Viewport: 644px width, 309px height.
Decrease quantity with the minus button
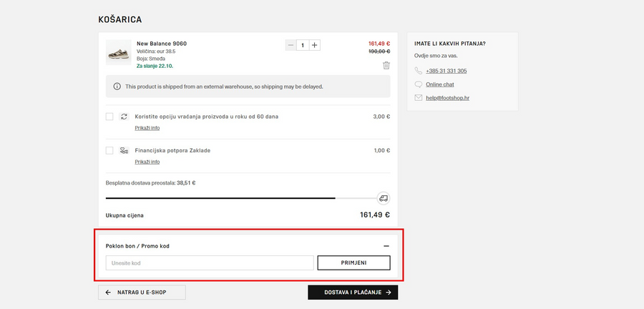coord(291,45)
